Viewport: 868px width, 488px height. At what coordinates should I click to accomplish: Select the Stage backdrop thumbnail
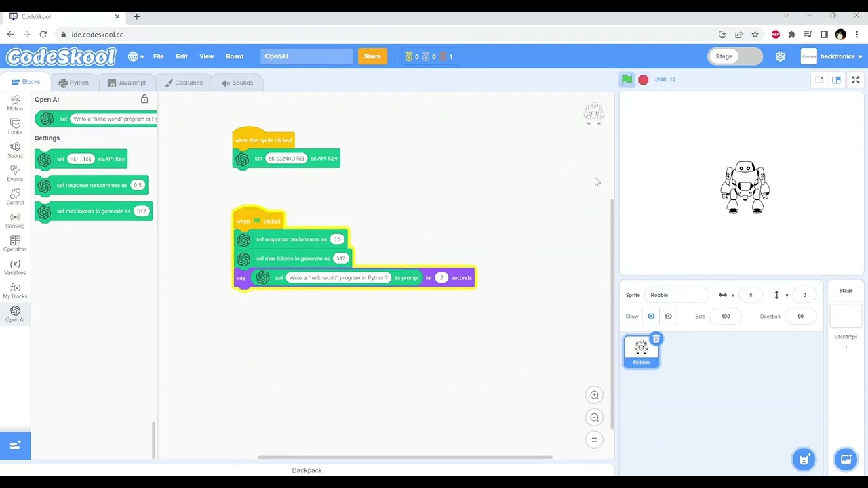(x=846, y=315)
